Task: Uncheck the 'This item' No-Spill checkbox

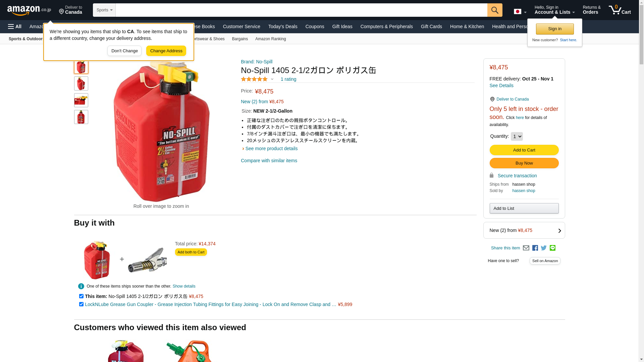Action: [x=81, y=296]
